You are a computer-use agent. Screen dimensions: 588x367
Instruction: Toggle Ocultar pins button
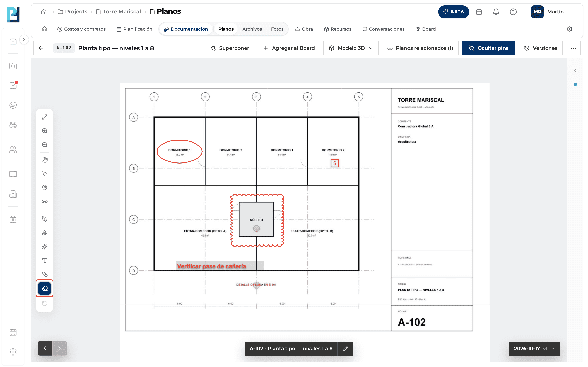click(x=488, y=48)
